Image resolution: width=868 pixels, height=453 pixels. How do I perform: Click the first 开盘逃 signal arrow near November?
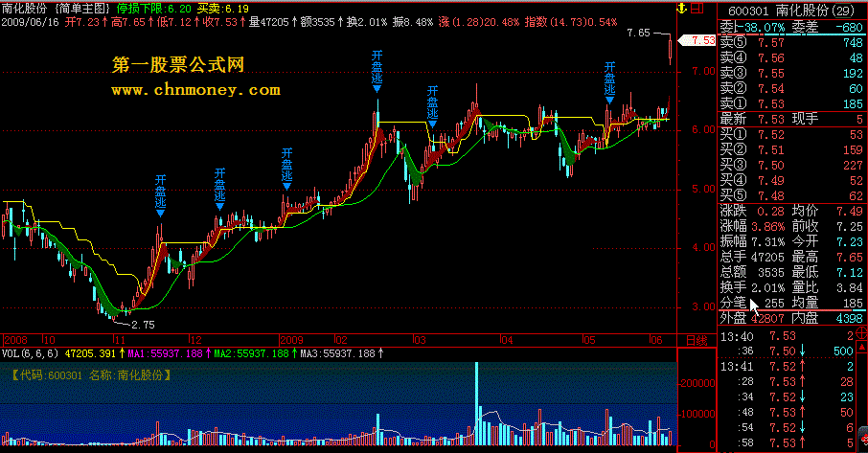[x=160, y=196]
